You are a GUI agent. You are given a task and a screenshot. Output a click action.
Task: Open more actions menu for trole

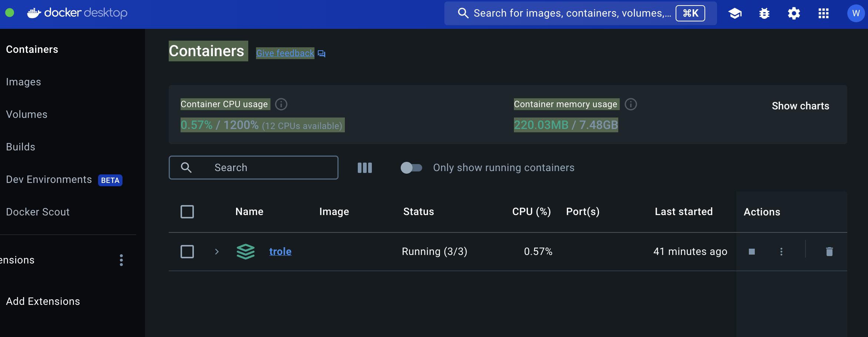point(781,252)
